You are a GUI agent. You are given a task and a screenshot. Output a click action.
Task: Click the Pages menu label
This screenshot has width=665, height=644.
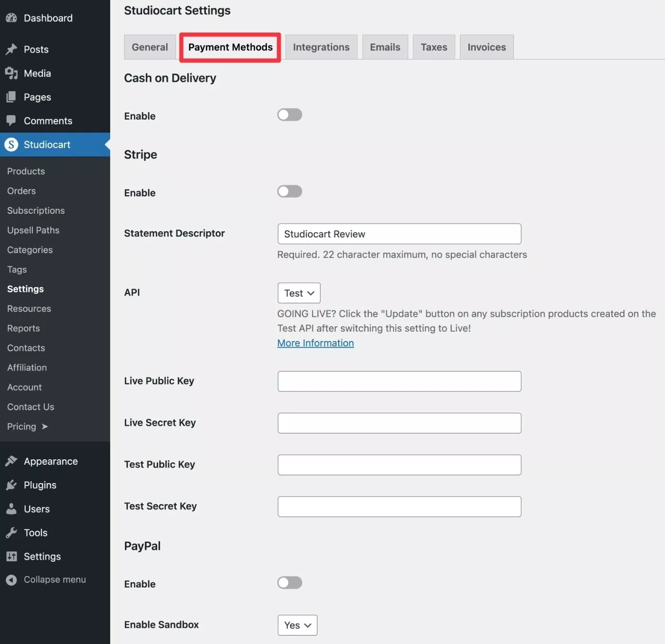[38, 97]
